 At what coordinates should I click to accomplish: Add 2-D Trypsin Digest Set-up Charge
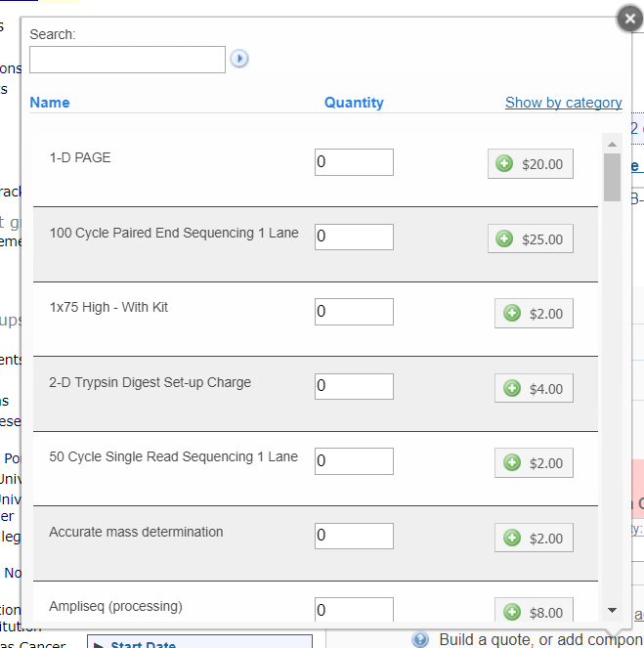[x=534, y=389]
